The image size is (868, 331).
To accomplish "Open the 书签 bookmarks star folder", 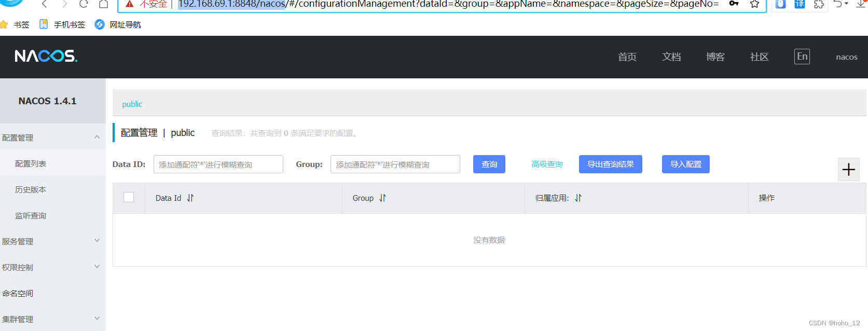I will click(15, 24).
